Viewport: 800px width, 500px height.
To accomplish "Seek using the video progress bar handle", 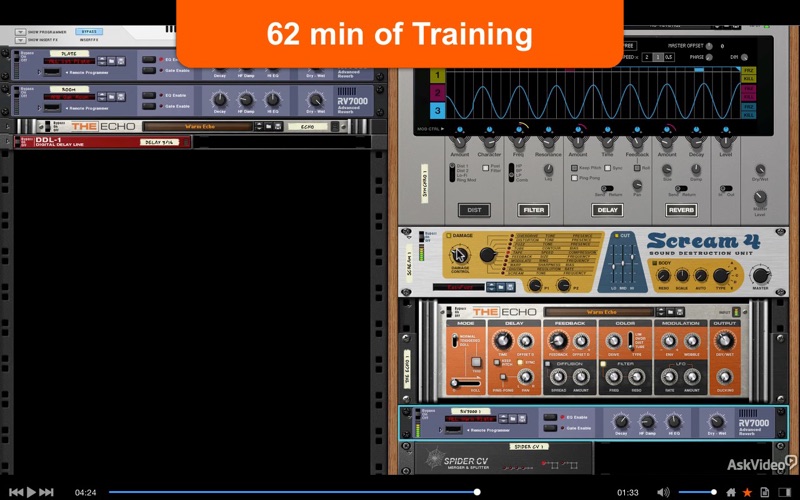I will 477,492.
